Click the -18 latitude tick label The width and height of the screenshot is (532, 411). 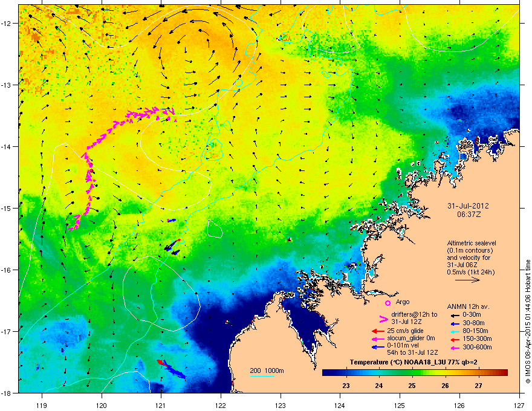(x=7, y=393)
